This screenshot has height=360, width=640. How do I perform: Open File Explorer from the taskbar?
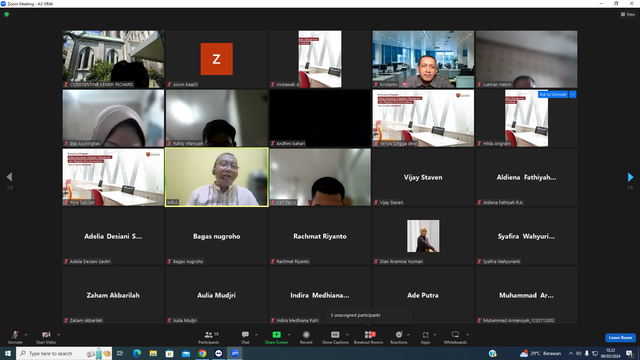(x=153, y=353)
